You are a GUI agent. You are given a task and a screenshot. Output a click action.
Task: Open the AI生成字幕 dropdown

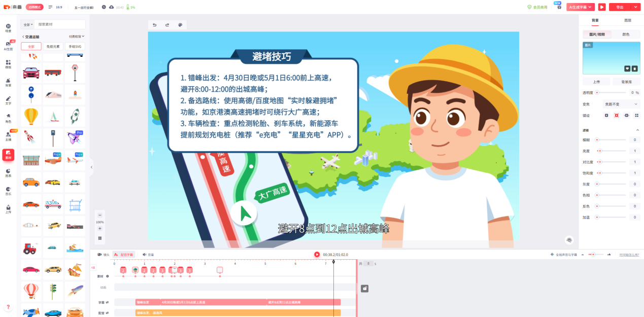(x=580, y=7)
